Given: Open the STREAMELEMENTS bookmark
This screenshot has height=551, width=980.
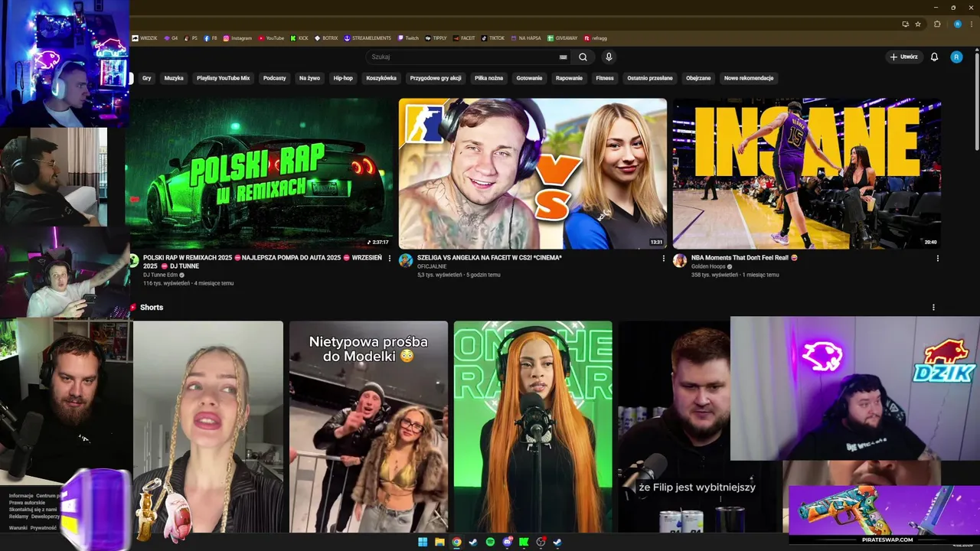Looking at the screenshot, I should point(367,37).
